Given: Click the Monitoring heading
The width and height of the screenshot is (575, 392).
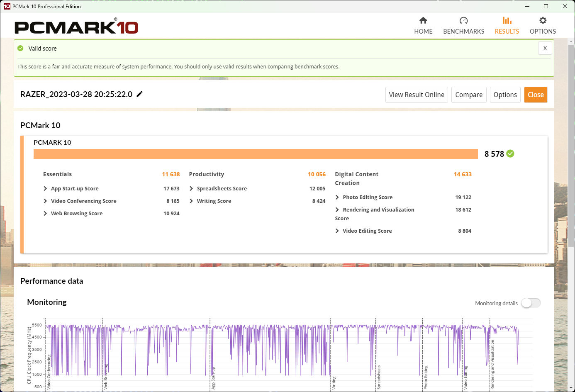Looking at the screenshot, I should 46,302.
